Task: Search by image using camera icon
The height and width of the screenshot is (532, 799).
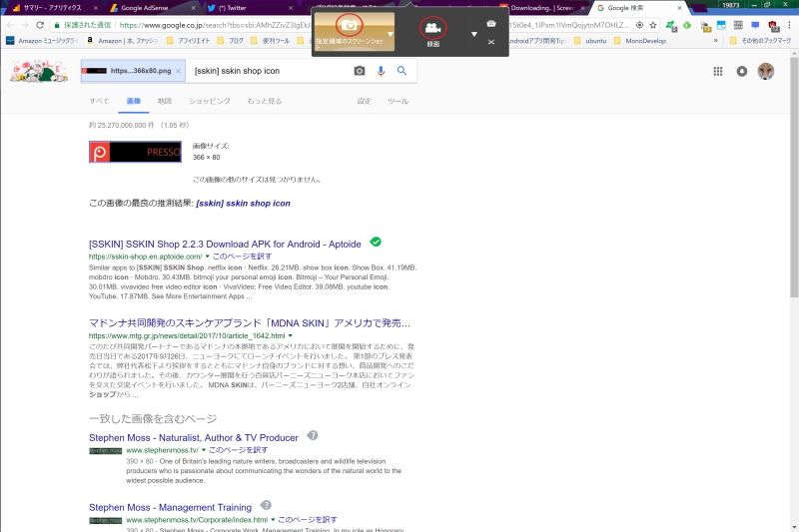Action: tap(360, 71)
